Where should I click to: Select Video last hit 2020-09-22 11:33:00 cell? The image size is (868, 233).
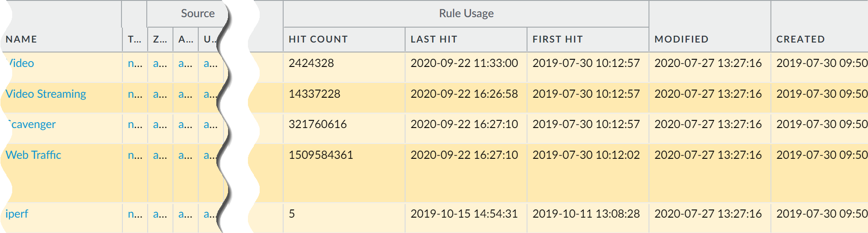pyautogui.click(x=464, y=63)
